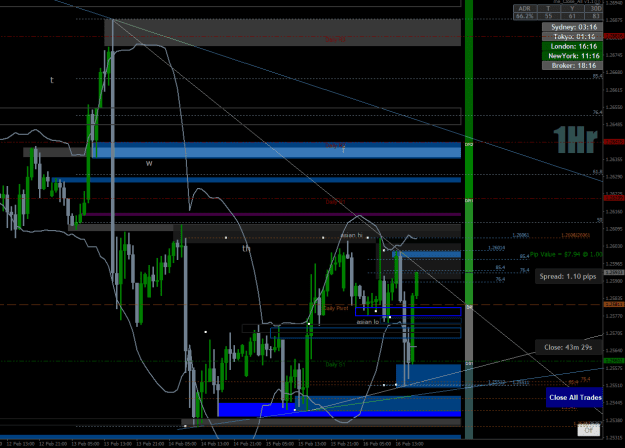Toggle the Off switch in the corner
Screen dimensions: 625x448
pos(589,430)
